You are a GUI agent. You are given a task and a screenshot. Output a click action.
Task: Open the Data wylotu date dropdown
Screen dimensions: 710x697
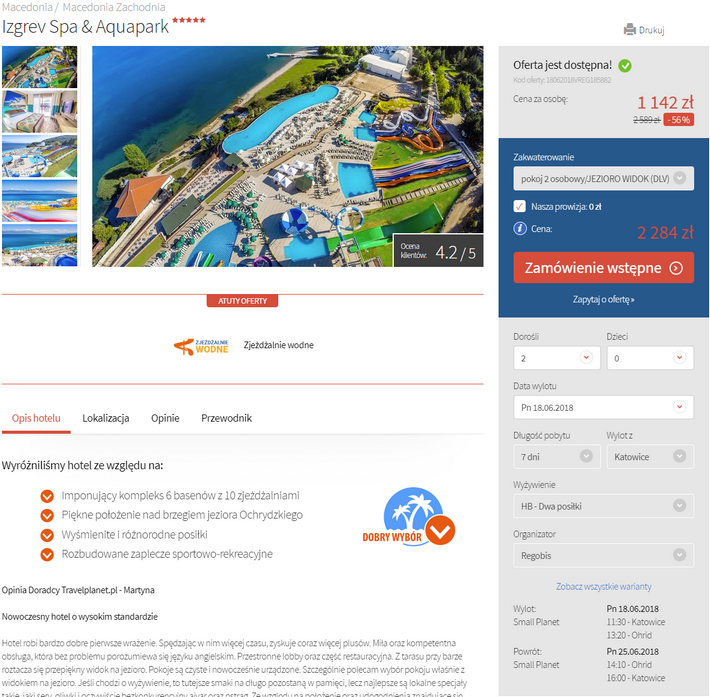603,407
